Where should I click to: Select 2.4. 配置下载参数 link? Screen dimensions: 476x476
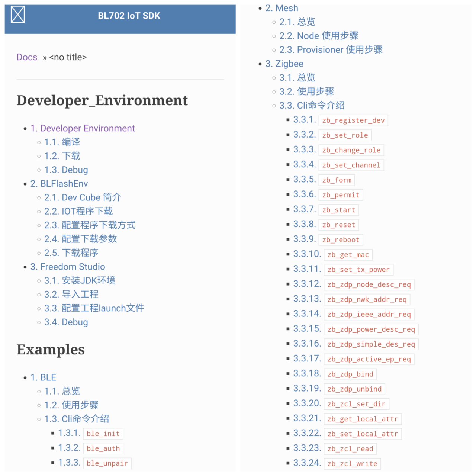80,239
